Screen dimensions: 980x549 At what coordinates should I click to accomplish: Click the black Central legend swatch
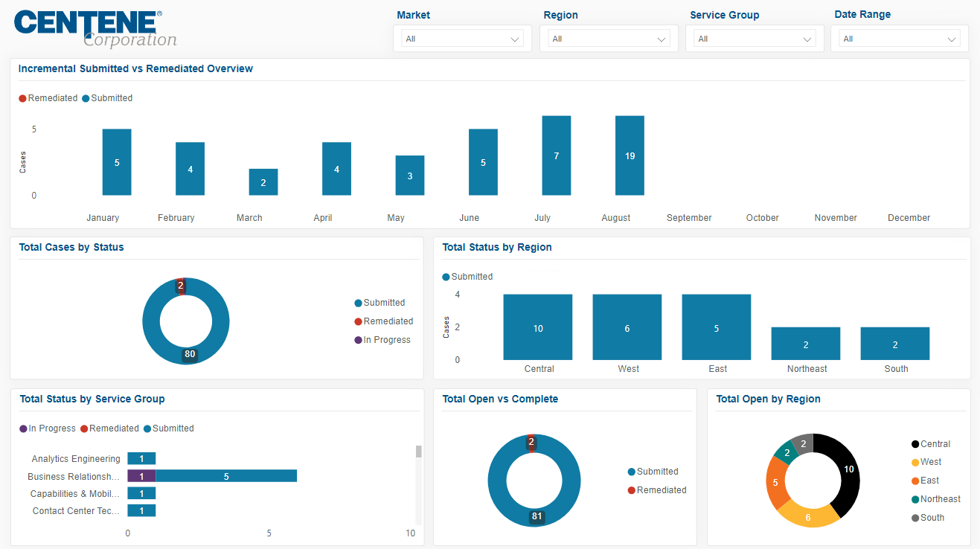coord(915,444)
